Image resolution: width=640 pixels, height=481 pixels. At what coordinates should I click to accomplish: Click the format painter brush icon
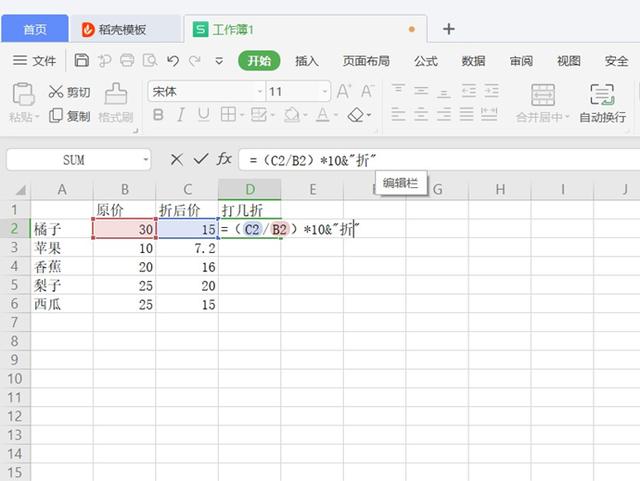tap(116, 94)
